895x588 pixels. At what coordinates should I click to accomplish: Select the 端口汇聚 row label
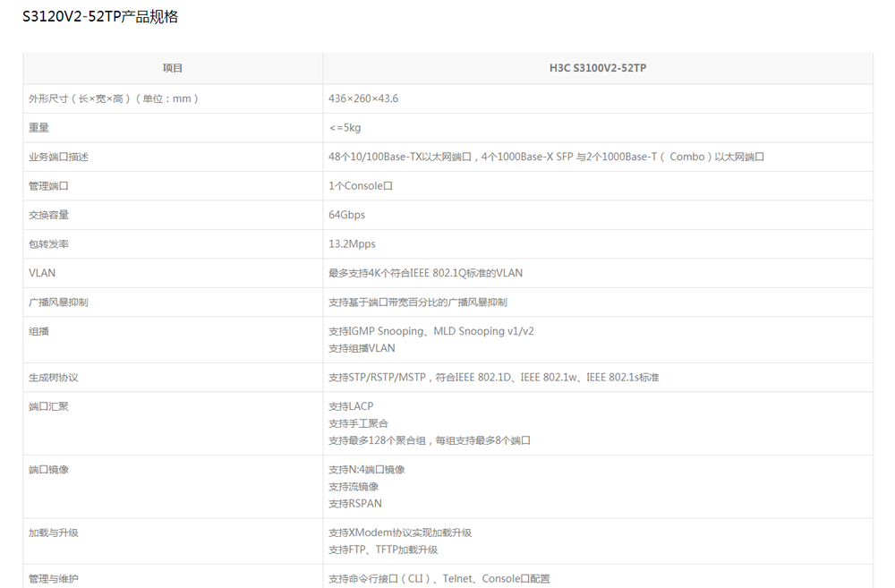(x=49, y=405)
